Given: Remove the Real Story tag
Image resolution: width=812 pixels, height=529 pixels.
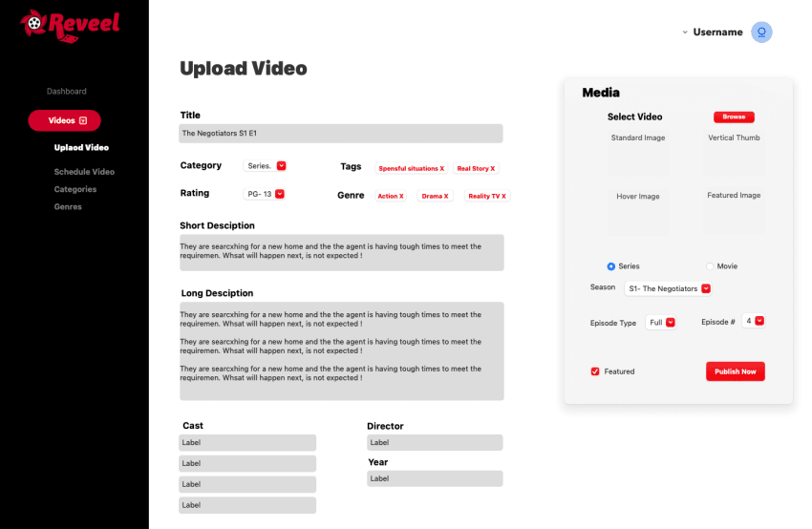Looking at the screenshot, I should pyautogui.click(x=493, y=168).
